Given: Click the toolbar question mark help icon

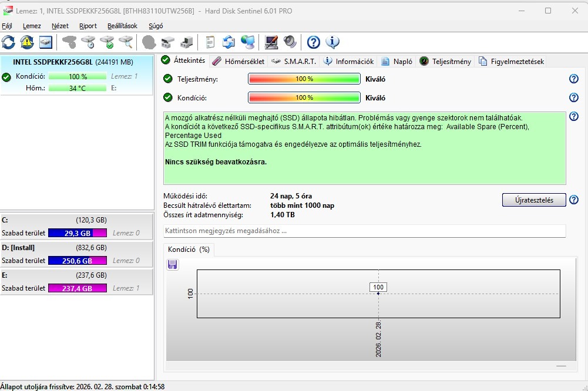Looking at the screenshot, I should click(x=314, y=42).
